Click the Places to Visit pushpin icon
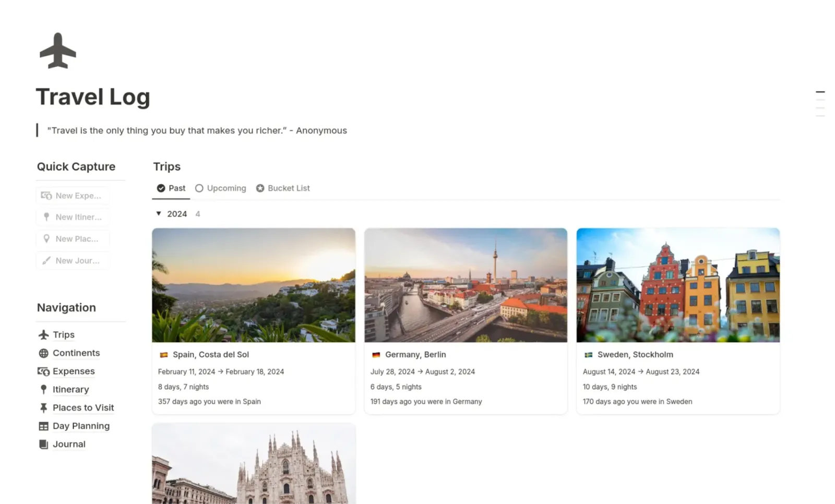 (x=44, y=408)
